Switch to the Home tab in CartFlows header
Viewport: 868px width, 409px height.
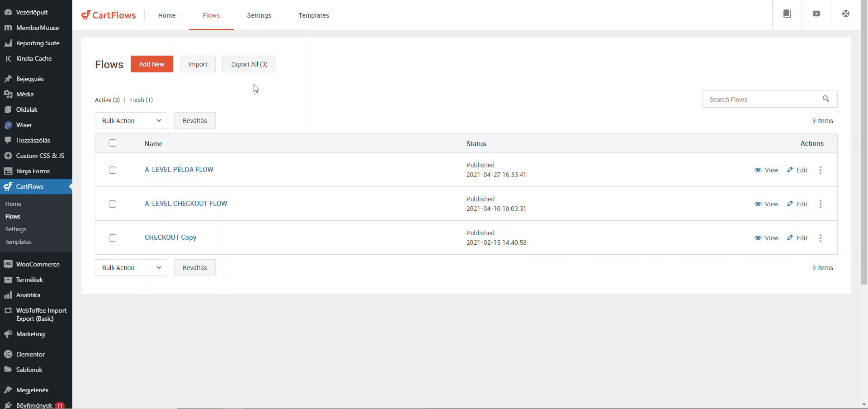click(x=167, y=15)
